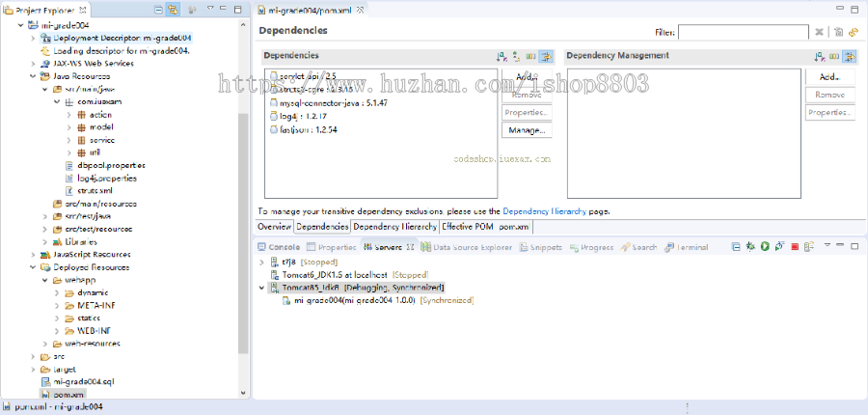Screen dimensions: 868x415
Task: Switch to Dependency Hierarchy editor tab
Action: 394,227
